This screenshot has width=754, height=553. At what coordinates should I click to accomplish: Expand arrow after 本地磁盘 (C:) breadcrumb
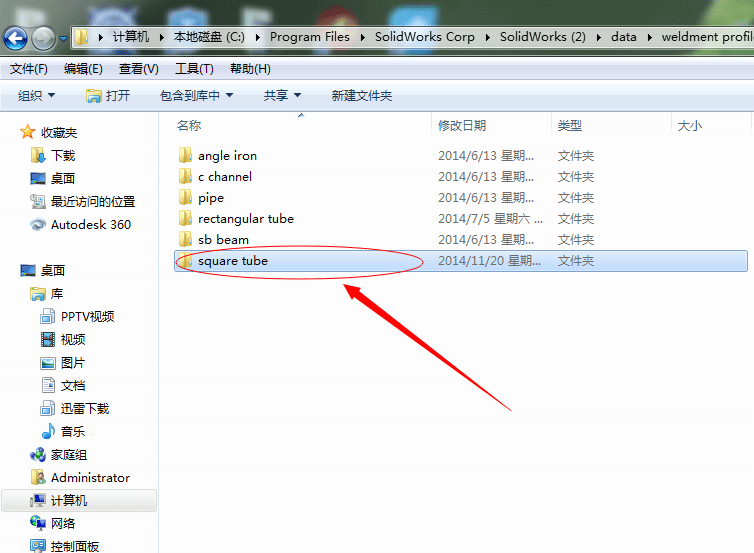pos(258,38)
